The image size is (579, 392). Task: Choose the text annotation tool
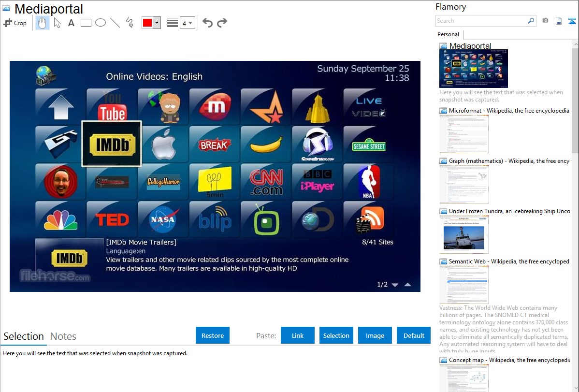coord(71,23)
